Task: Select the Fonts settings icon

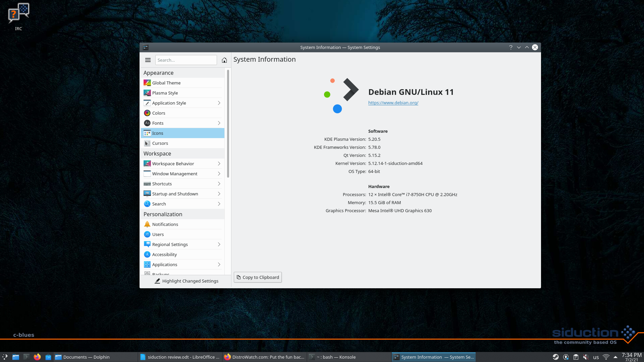Action: tap(147, 123)
